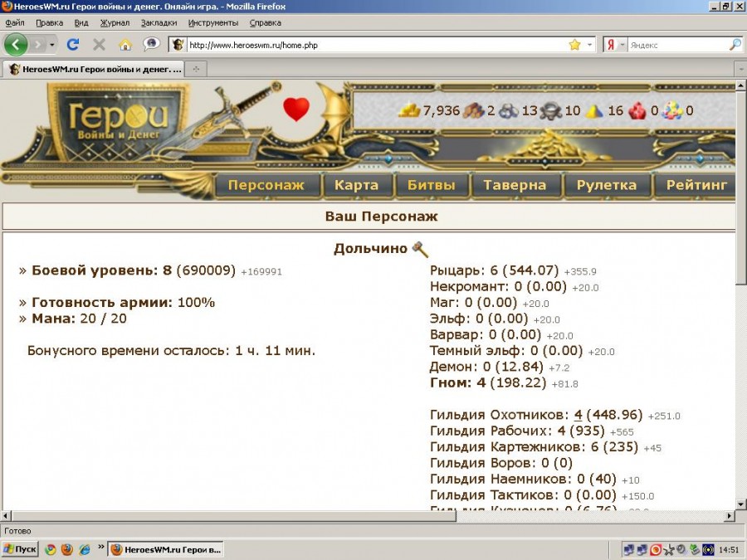
Task: Select the HeroesWM.ru browser tab
Action: coord(94,69)
